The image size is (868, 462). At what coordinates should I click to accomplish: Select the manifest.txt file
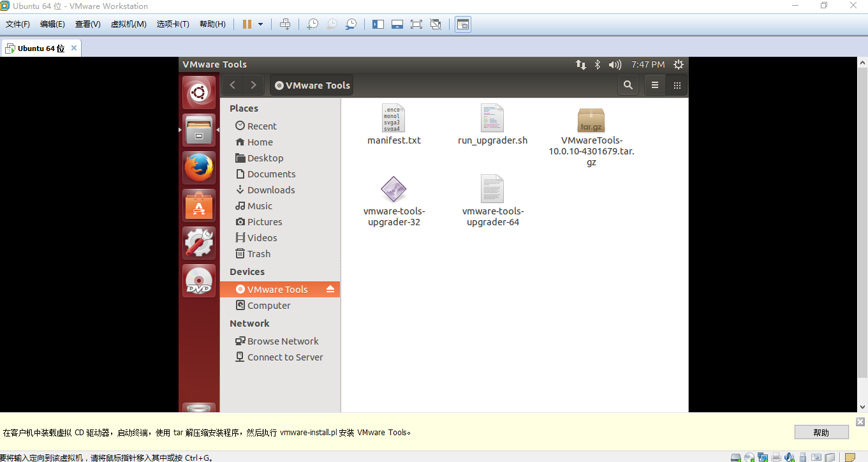(x=394, y=125)
